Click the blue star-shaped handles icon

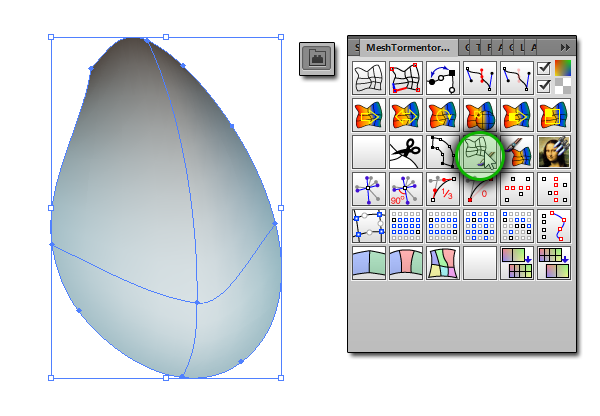tap(368, 189)
